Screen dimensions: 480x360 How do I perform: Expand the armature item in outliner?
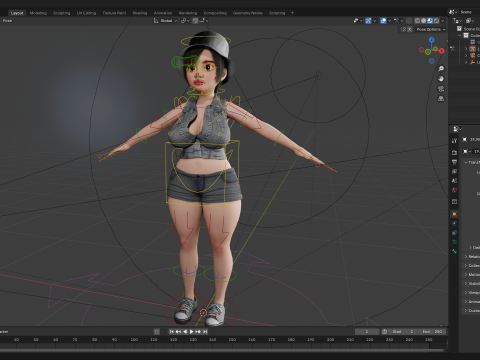point(466,49)
